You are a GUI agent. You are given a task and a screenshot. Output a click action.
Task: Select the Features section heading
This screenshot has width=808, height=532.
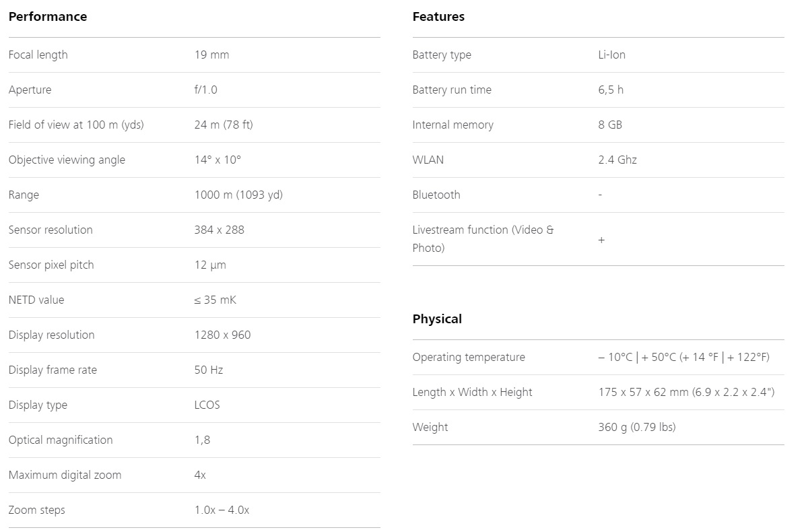click(x=438, y=17)
